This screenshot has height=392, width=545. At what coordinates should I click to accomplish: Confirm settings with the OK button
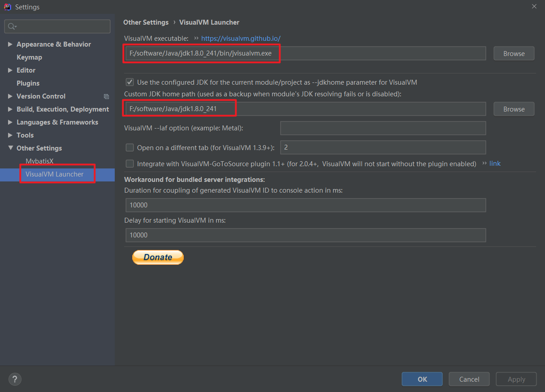[x=422, y=379]
